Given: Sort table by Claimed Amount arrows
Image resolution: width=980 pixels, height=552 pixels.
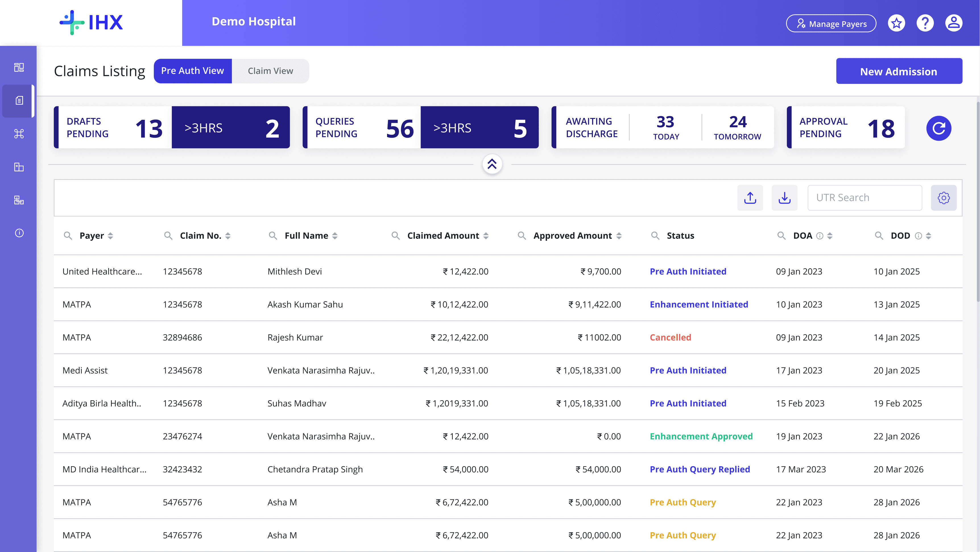Looking at the screenshot, I should pyautogui.click(x=486, y=236).
